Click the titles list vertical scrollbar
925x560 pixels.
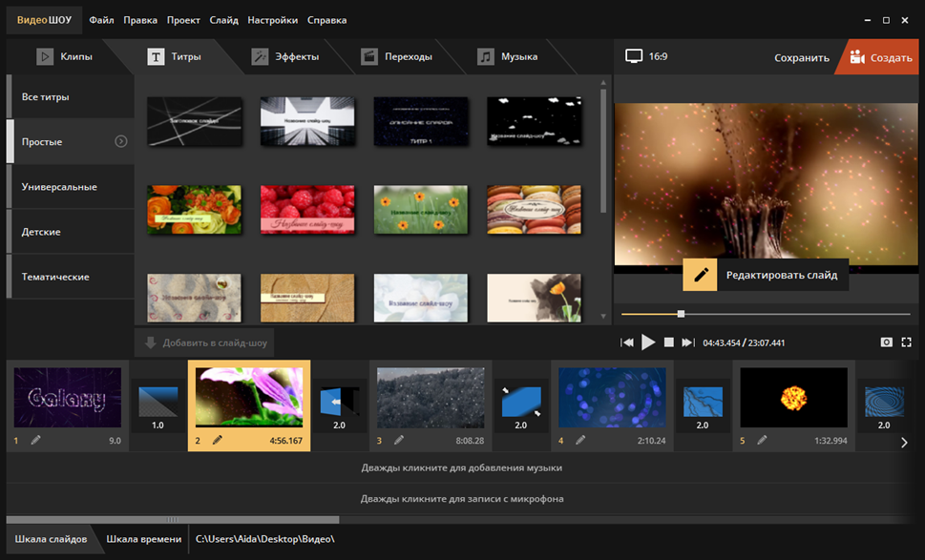pos(603,151)
